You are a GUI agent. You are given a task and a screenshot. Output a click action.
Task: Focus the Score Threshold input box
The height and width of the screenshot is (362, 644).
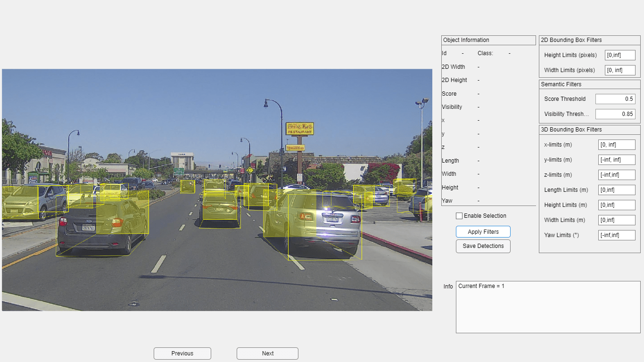pos(615,99)
